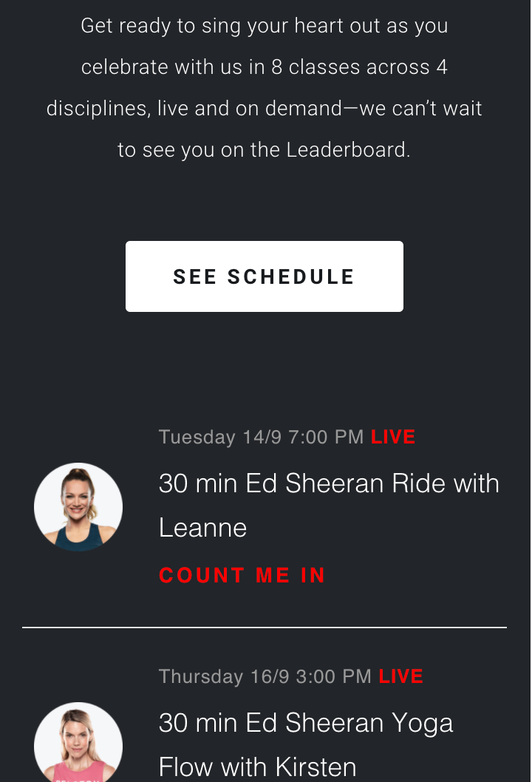
Task: Click the word "SCHEDULE" on the white button
Action: 291,276
